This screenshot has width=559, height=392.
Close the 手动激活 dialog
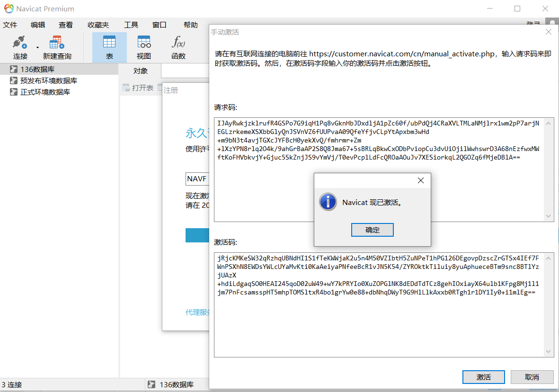coord(548,32)
